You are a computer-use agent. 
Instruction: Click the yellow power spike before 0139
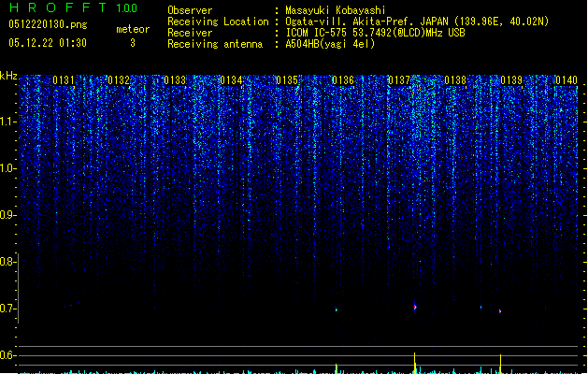click(x=500, y=364)
